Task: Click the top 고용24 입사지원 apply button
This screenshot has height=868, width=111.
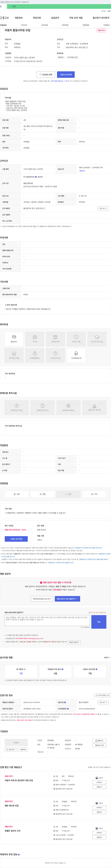Action: click(x=66, y=74)
